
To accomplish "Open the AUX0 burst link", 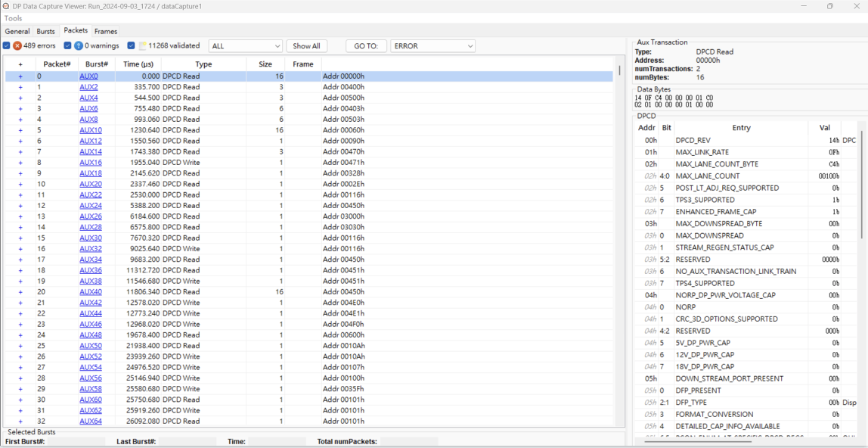I will point(88,76).
